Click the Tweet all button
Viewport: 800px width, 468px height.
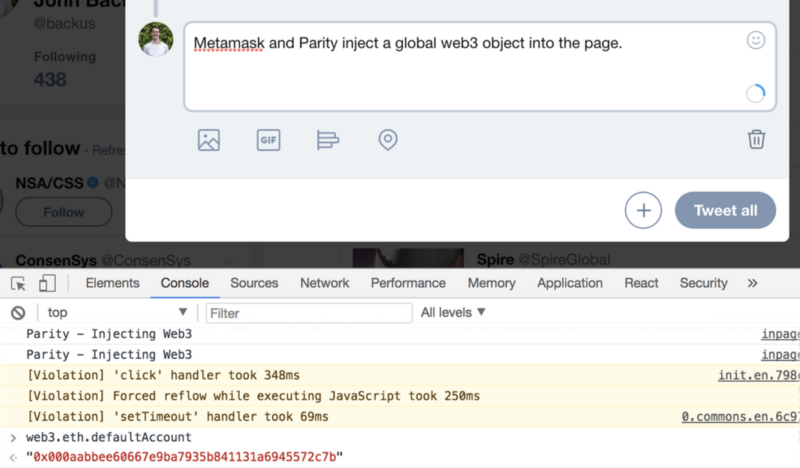click(x=725, y=210)
